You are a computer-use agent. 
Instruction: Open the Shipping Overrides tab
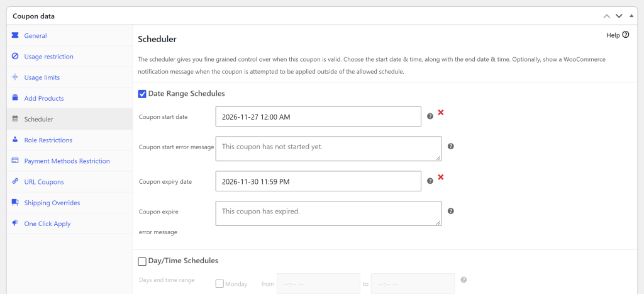(x=70, y=203)
